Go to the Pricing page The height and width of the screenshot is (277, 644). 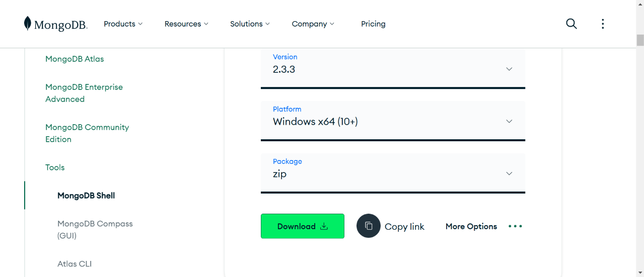[373, 24]
